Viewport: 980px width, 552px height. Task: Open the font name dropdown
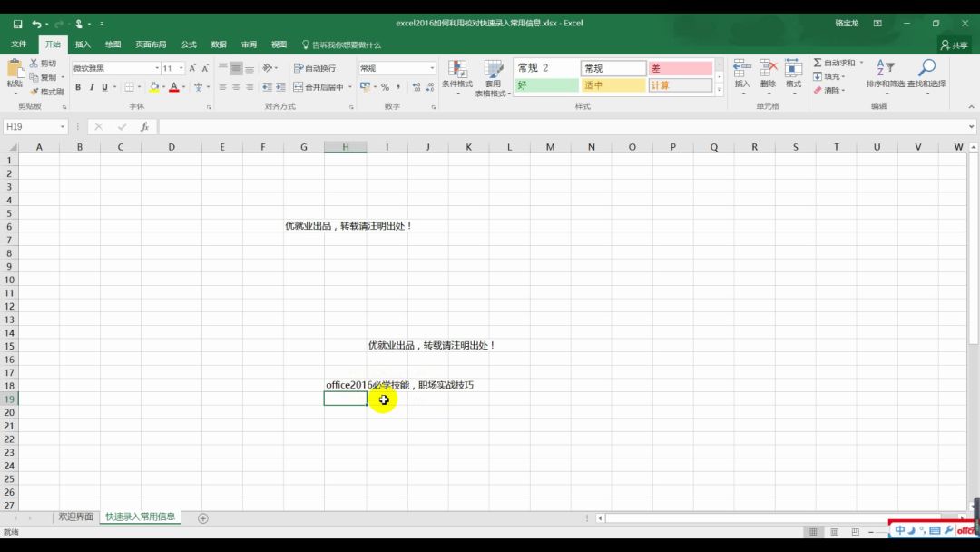[x=157, y=68]
